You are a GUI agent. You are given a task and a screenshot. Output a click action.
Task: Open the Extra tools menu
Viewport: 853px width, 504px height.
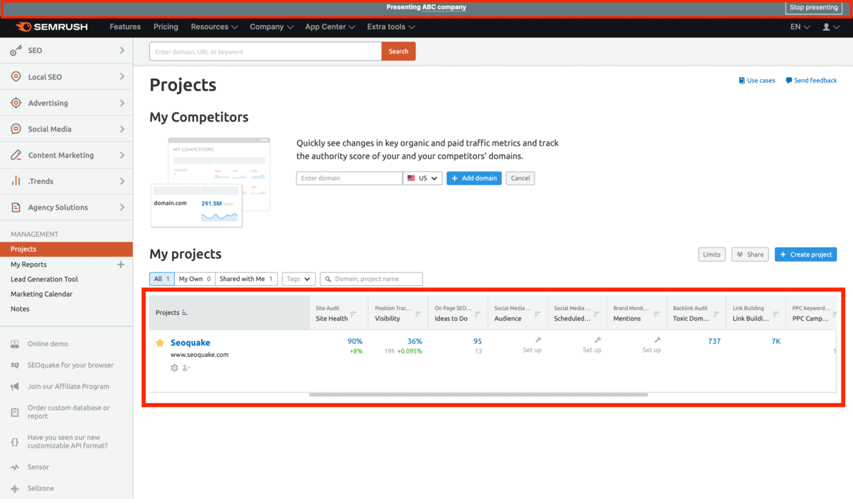pos(391,27)
